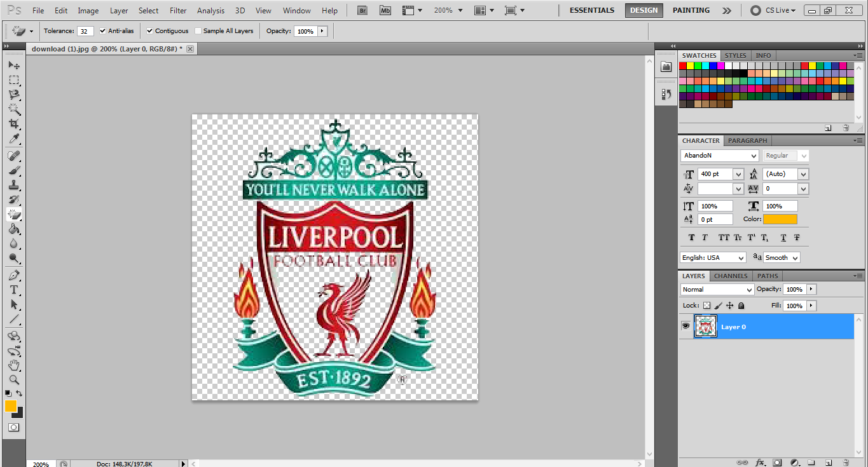Open the Image menu
Image resolution: width=868 pixels, height=467 pixels.
pyautogui.click(x=88, y=10)
